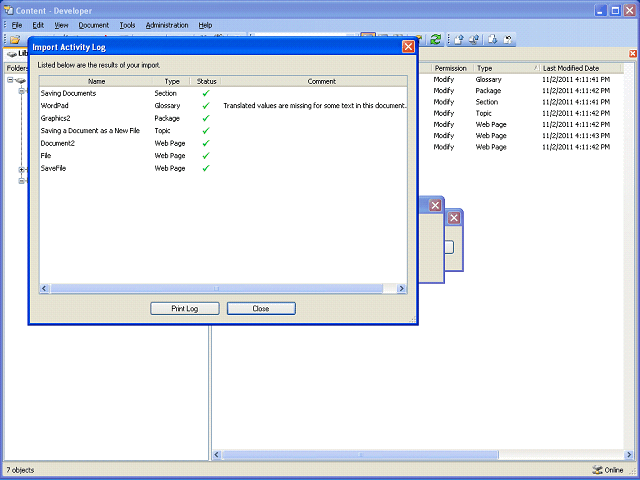Click the green check status for Saving Documents

point(206,93)
